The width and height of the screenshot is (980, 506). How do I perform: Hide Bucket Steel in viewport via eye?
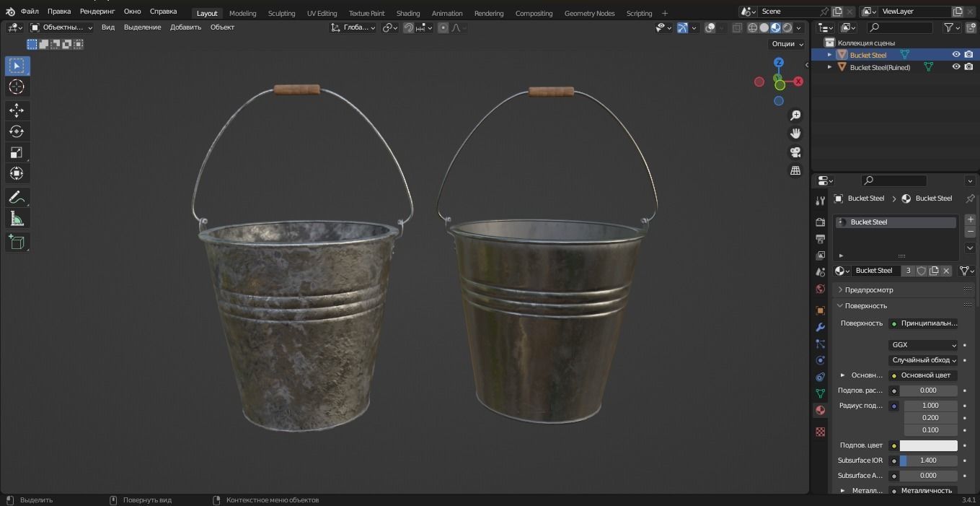[x=956, y=55]
